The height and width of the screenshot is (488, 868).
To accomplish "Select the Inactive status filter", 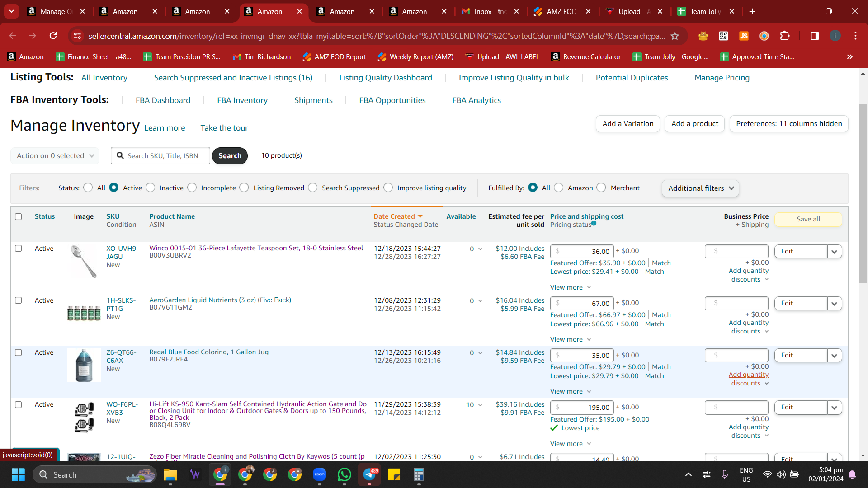I will (x=151, y=188).
